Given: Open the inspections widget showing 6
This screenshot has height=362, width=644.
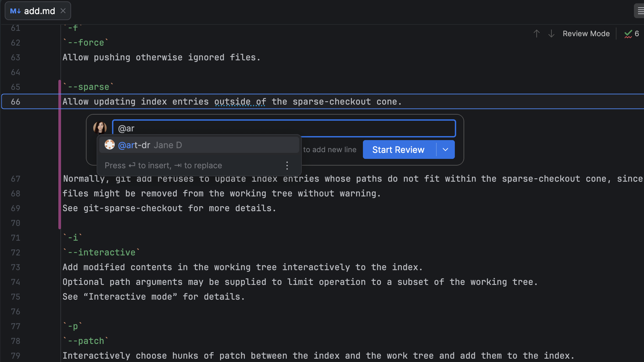Looking at the screenshot, I should click(632, 34).
